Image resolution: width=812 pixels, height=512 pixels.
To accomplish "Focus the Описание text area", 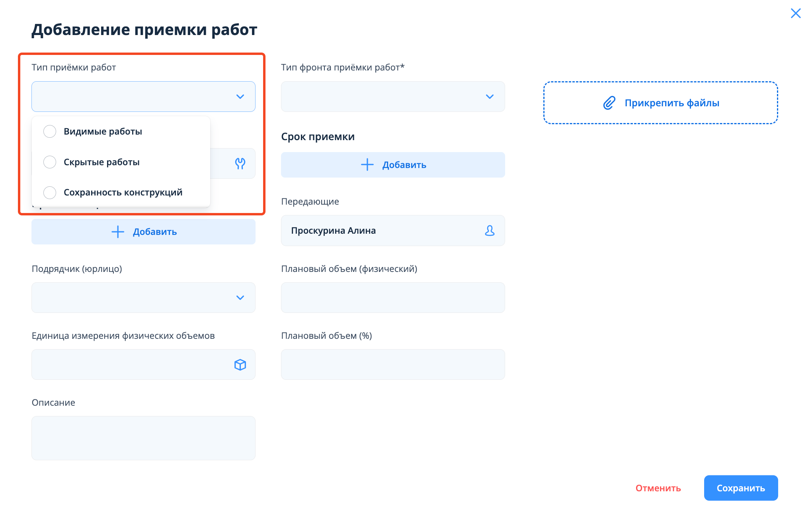I will [143, 438].
